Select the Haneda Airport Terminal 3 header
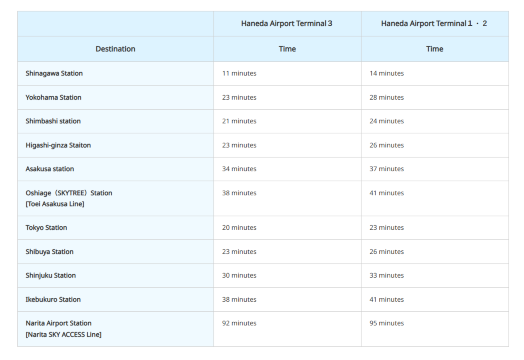 (x=287, y=23)
